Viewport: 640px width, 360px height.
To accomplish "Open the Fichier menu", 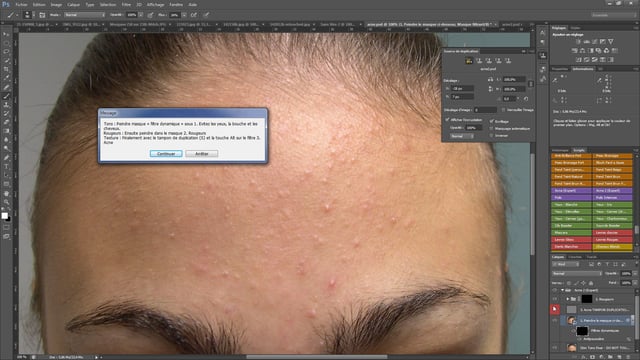I will (22, 4).
